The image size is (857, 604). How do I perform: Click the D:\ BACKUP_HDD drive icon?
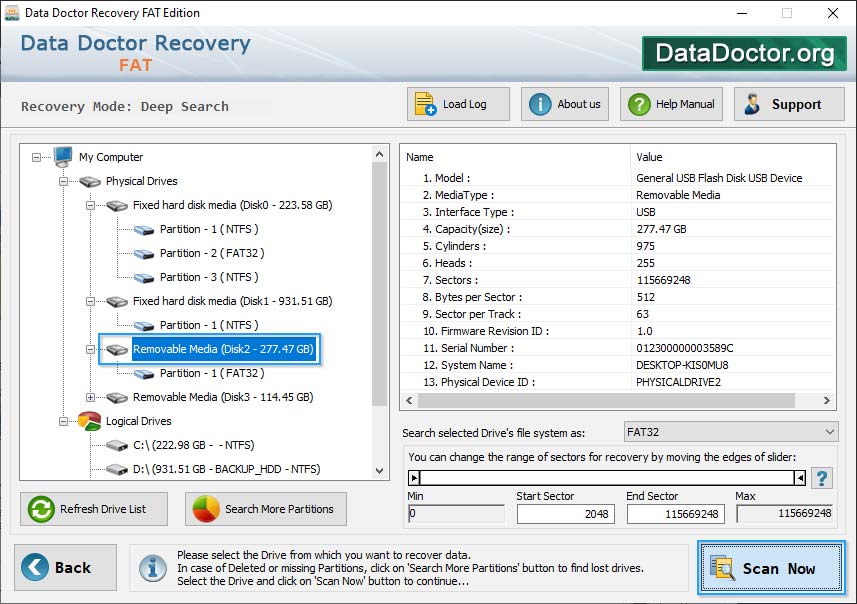[x=117, y=469]
